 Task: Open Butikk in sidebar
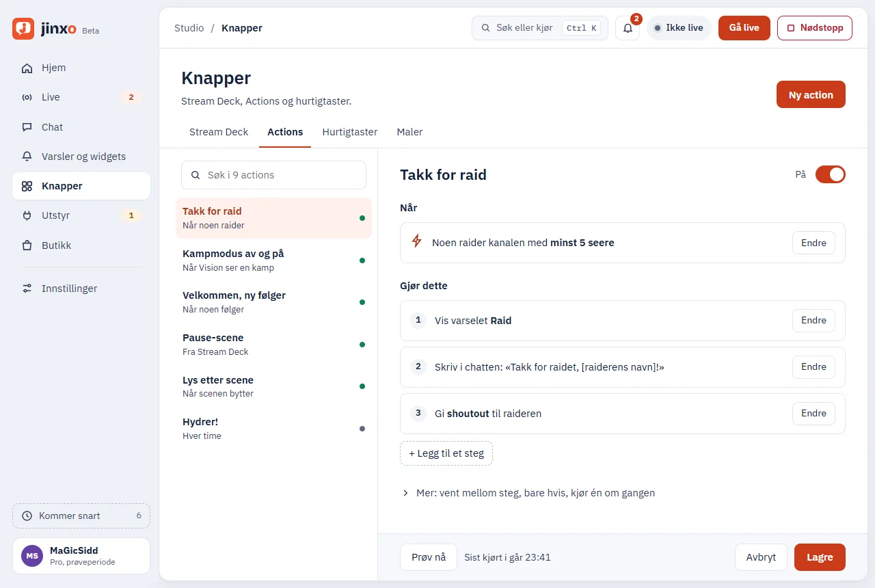coord(81,245)
